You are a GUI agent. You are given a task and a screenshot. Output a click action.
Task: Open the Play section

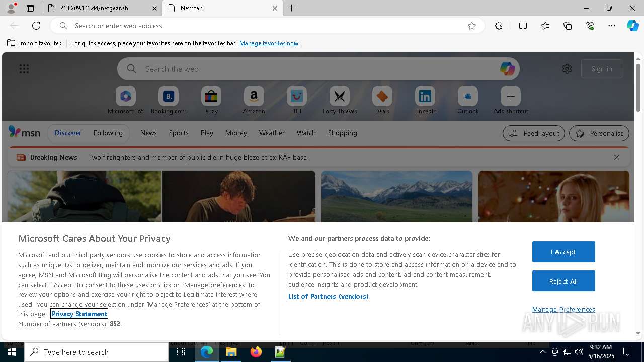[207, 133]
